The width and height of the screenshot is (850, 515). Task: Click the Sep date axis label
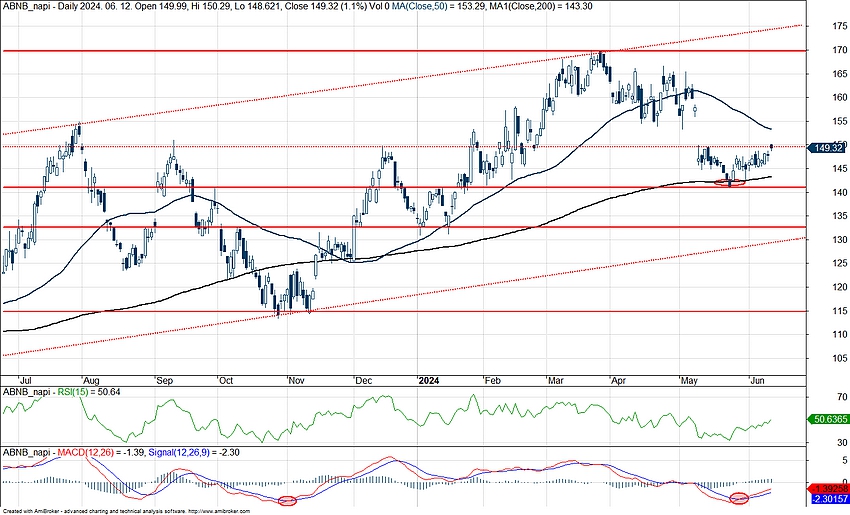click(x=165, y=381)
